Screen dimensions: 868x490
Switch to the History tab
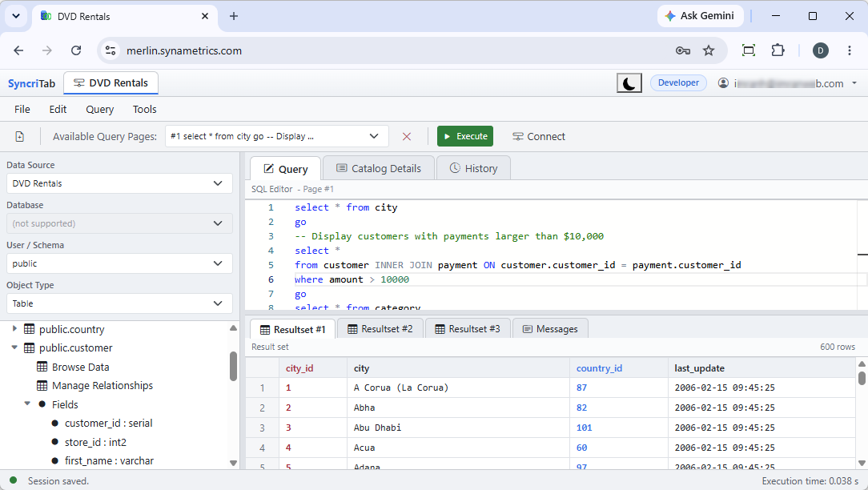pyautogui.click(x=473, y=168)
